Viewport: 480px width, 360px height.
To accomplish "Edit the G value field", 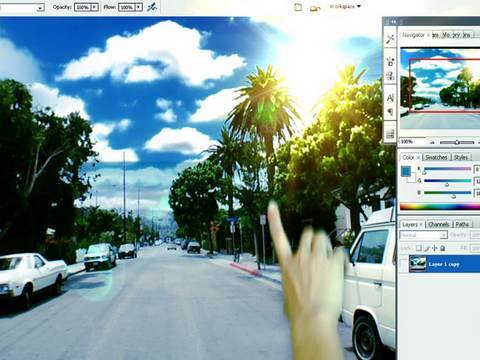I will (477, 181).
